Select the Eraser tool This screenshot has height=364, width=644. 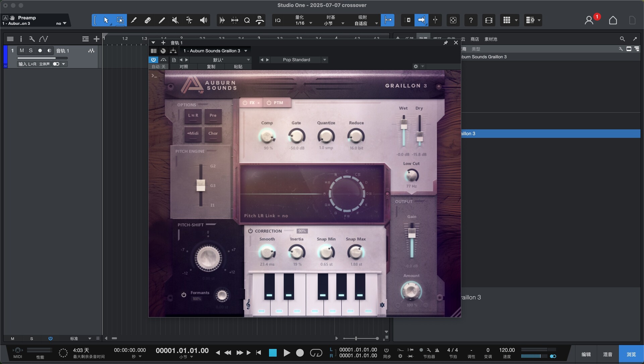[x=148, y=20]
